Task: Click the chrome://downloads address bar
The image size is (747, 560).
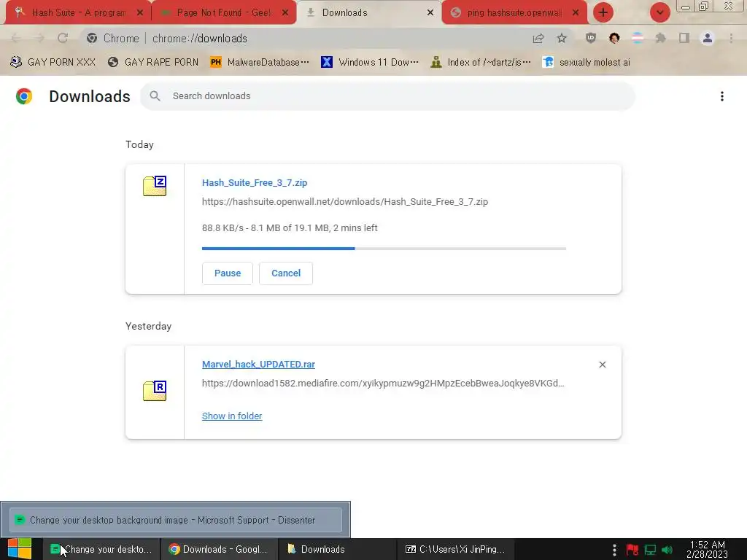Action: click(305, 39)
